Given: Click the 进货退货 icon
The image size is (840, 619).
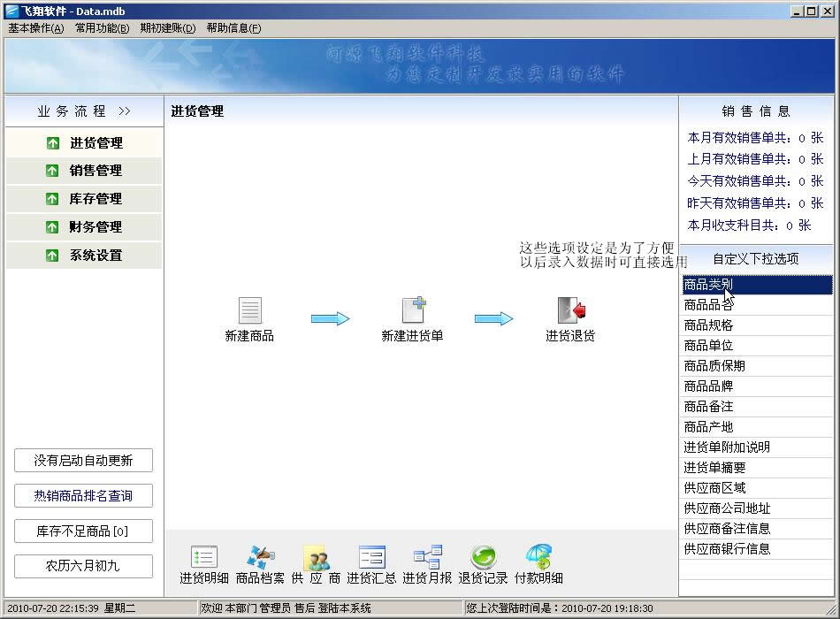Looking at the screenshot, I should pos(571,310).
